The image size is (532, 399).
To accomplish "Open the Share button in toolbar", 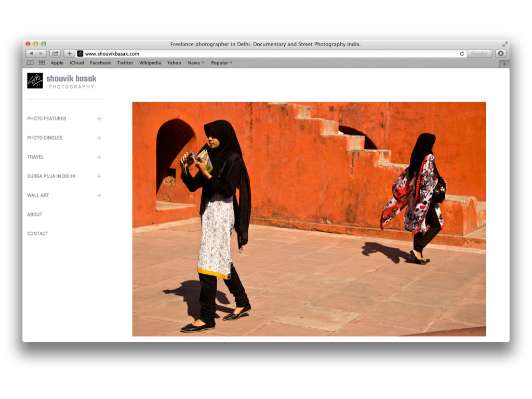I will point(55,54).
